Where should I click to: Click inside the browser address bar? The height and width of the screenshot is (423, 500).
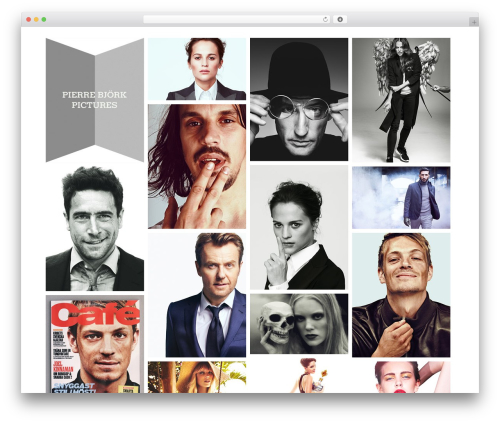[x=237, y=20]
